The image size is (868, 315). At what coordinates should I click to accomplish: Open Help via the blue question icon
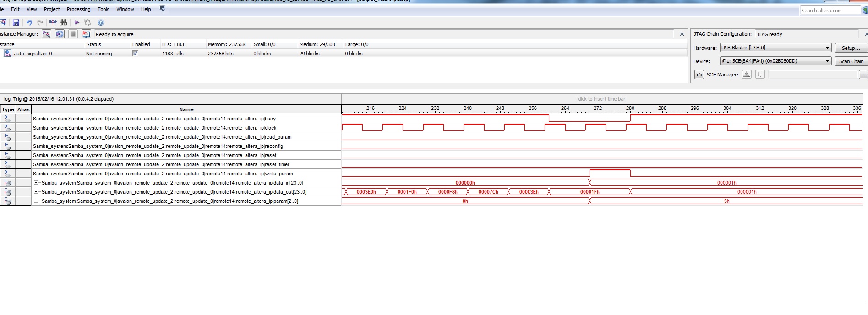[x=101, y=22]
